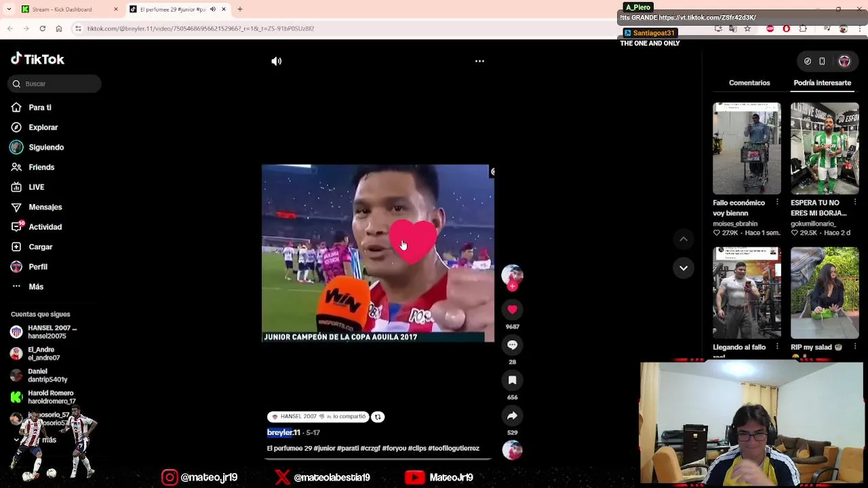Click the #clips hashtag
This screenshot has width=868, height=488.
[x=417, y=449]
